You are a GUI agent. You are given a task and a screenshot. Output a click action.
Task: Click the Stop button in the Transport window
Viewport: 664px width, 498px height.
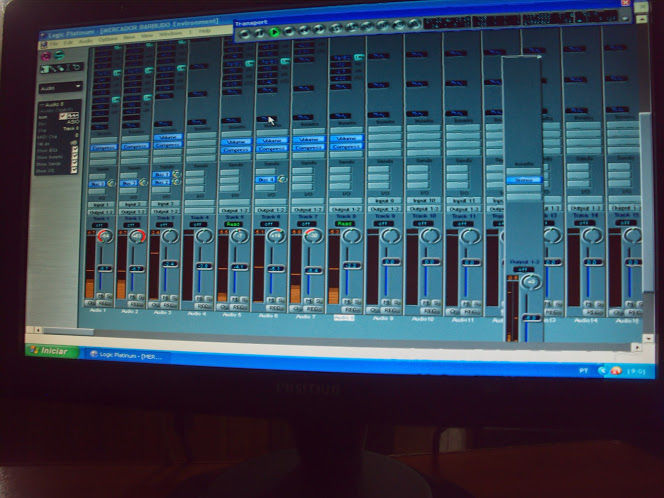pyautogui.click(x=289, y=31)
